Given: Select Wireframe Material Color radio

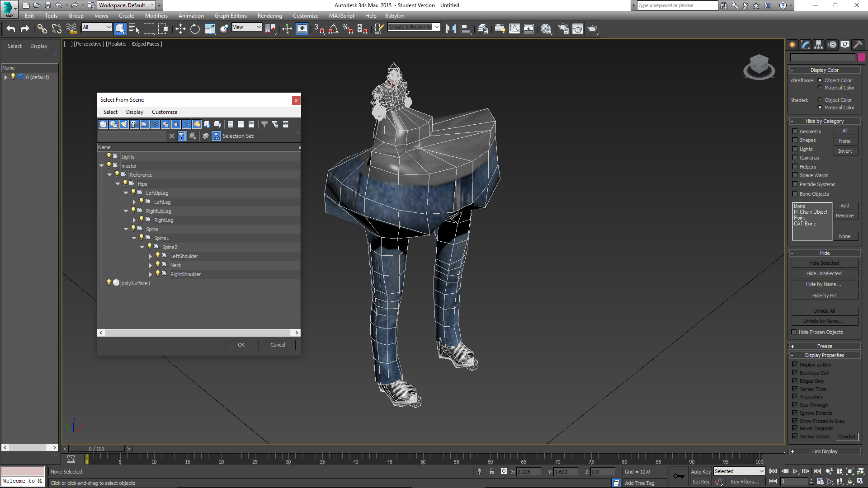Looking at the screenshot, I should [820, 88].
